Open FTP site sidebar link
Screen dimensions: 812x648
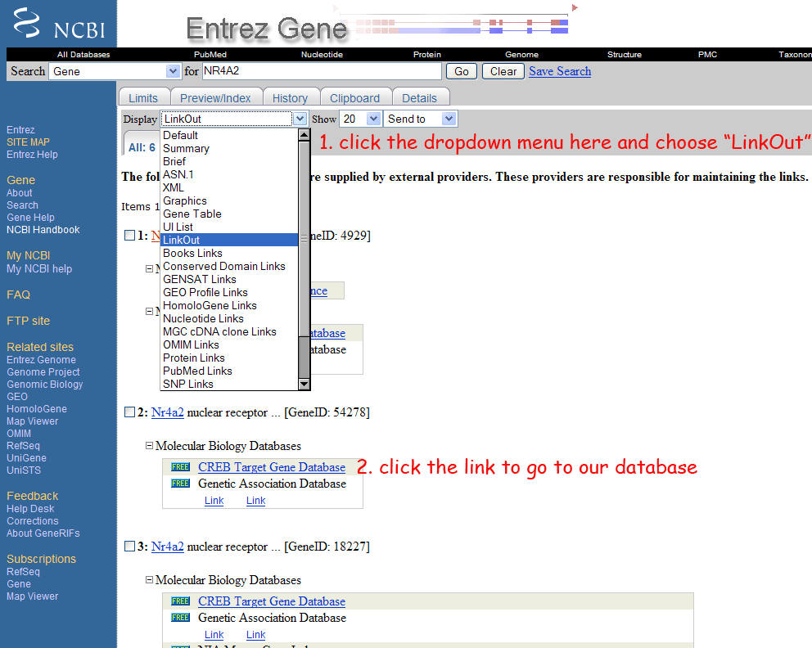point(28,321)
